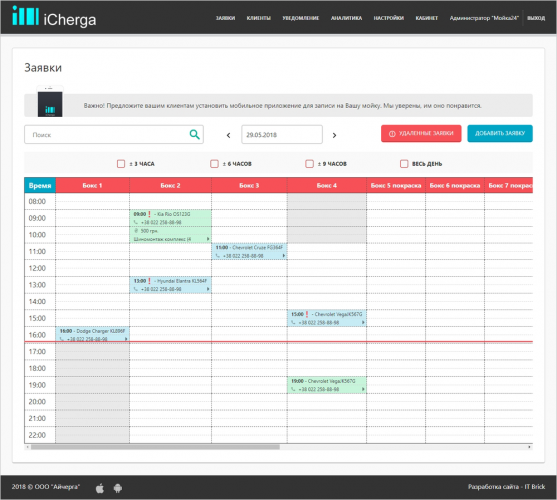557x500 pixels.
Task: Open the Apple app store icon in footer
Action: pyautogui.click(x=100, y=488)
